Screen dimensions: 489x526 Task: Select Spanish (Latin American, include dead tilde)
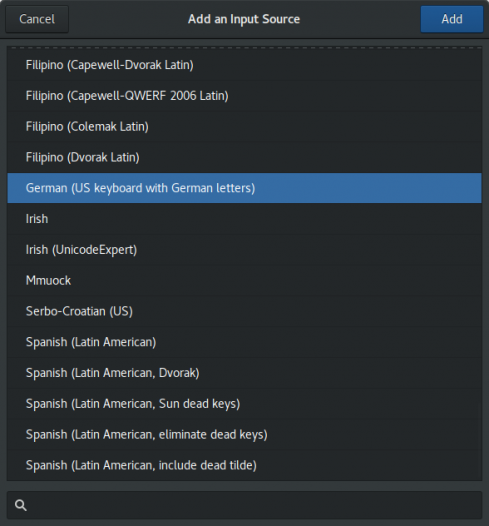pyautogui.click(x=244, y=466)
